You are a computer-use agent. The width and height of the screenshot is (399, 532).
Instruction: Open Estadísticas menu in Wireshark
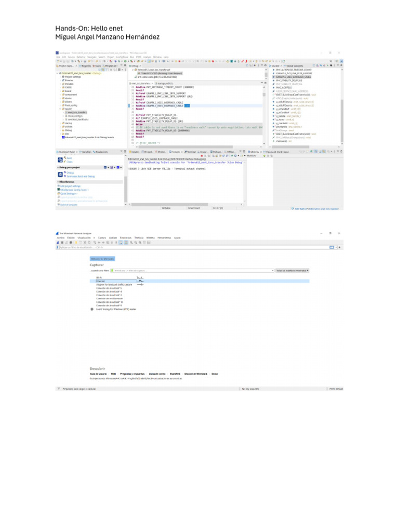tap(126, 237)
